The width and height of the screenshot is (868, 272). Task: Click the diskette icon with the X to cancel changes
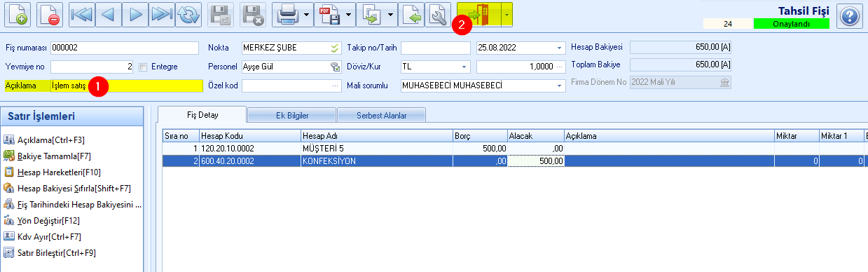coord(253,15)
